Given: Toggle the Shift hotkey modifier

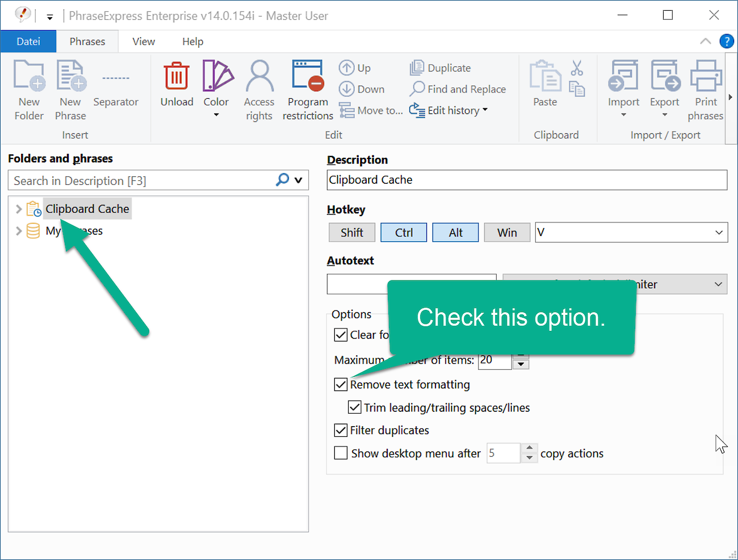Looking at the screenshot, I should click(x=352, y=233).
